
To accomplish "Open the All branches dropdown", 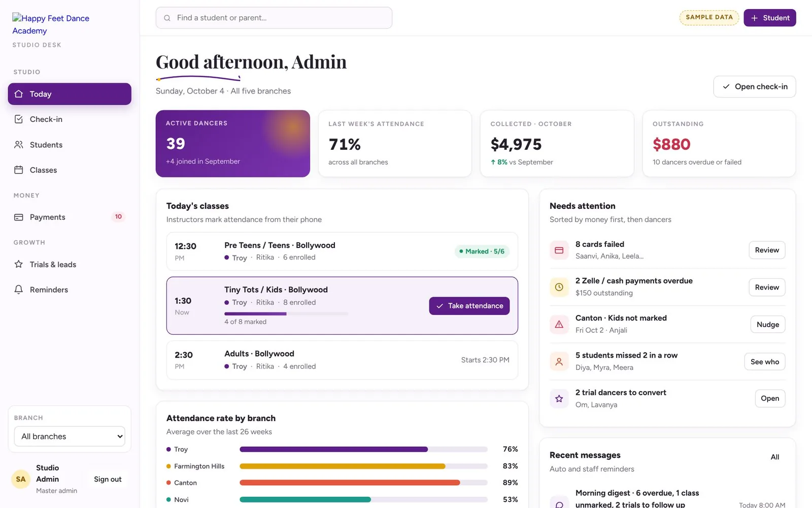I will (x=70, y=436).
